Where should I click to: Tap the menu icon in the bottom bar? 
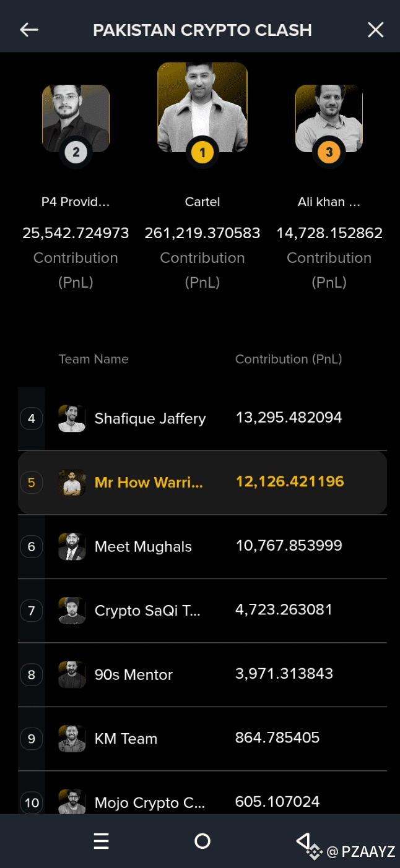pyautogui.click(x=101, y=840)
